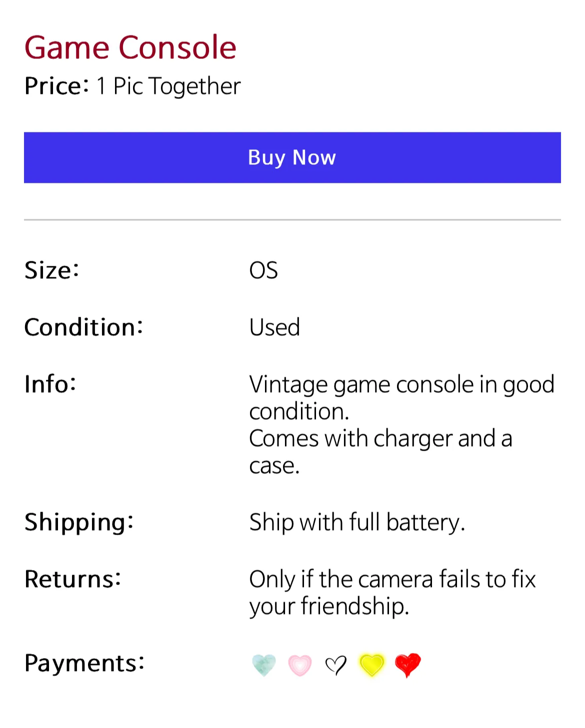Select the pink heart payment icon
The width and height of the screenshot is (585, 728).
point(300,665)
